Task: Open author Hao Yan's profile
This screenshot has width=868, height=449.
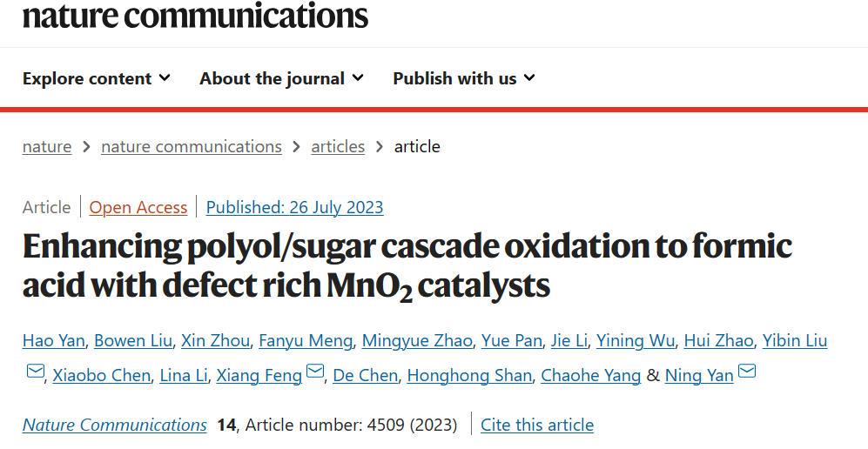Action: pyautogui.click(x=54, y=340)
